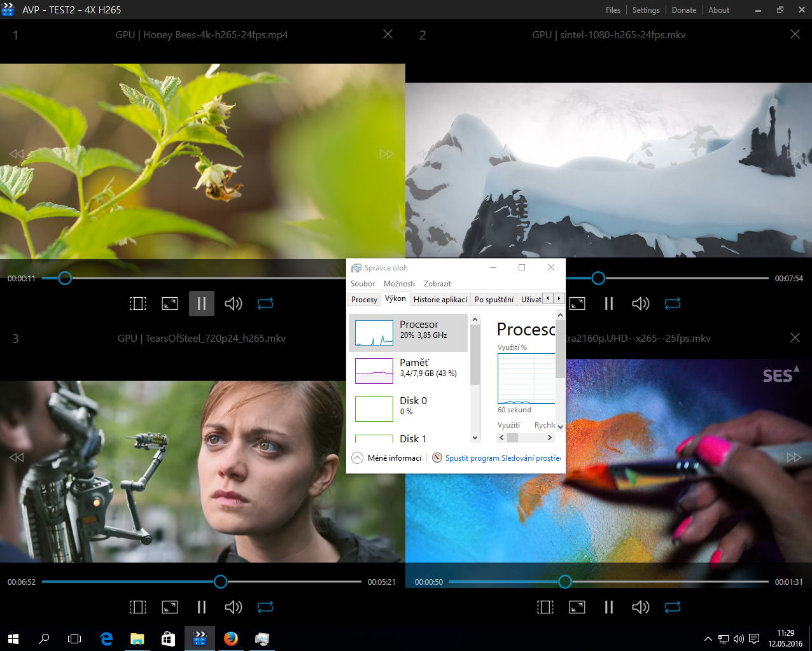The image size is (812, 651).
Task: Toggle aspect ratio stretch for player 1
Action: click(x=138, y=304)
